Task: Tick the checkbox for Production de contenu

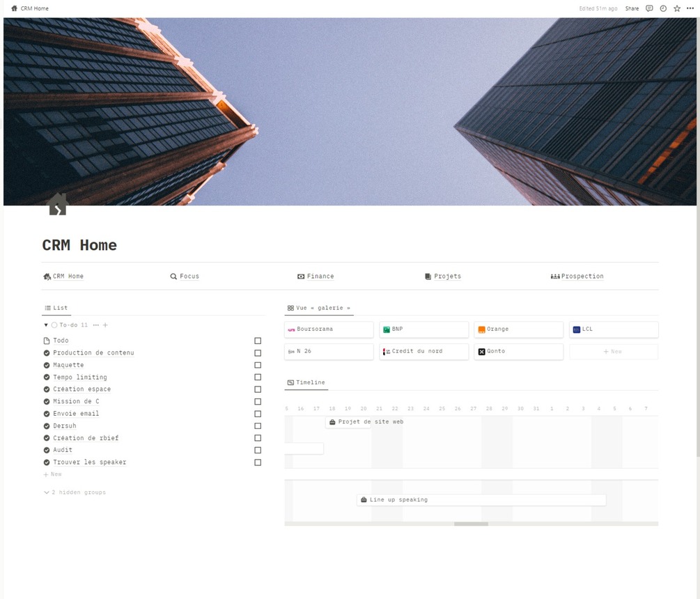Action: tap(258, 352)
